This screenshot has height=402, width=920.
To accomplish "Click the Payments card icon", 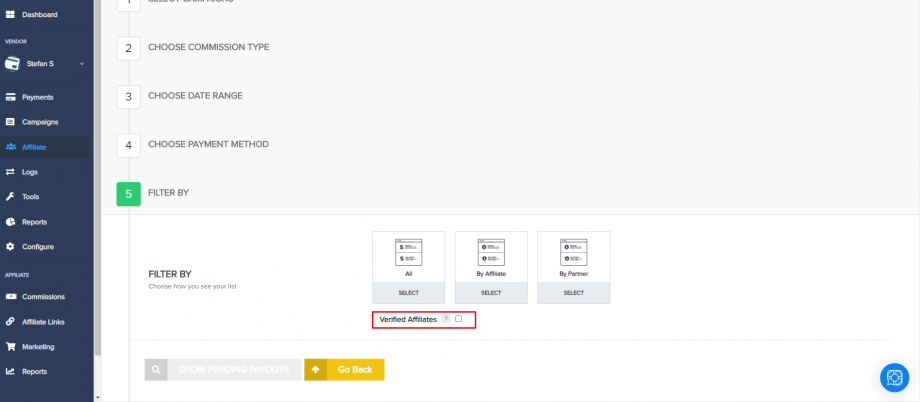I will (10, 97).
